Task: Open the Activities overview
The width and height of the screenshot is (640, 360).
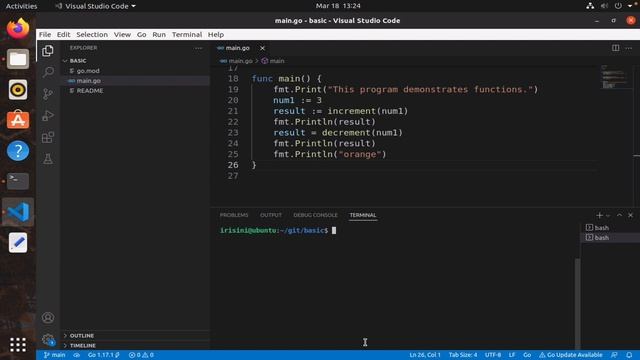Action: pos(21,6)
